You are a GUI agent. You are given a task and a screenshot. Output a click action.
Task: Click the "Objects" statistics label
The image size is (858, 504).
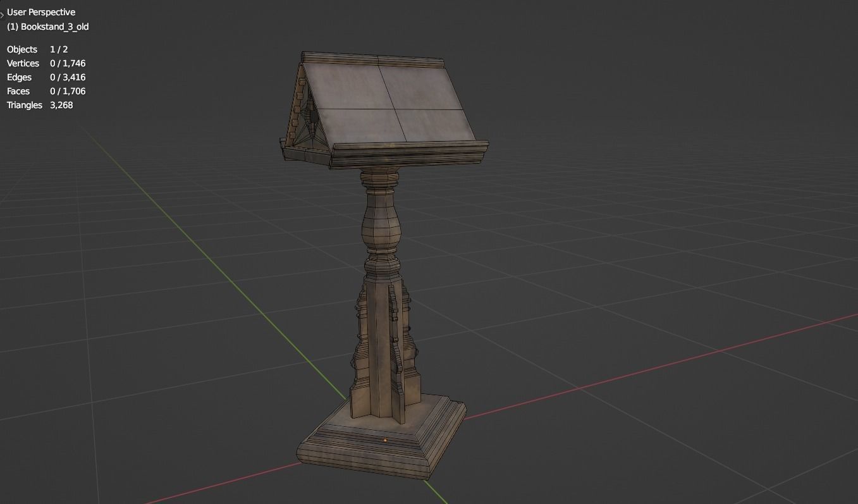[22, 49]
